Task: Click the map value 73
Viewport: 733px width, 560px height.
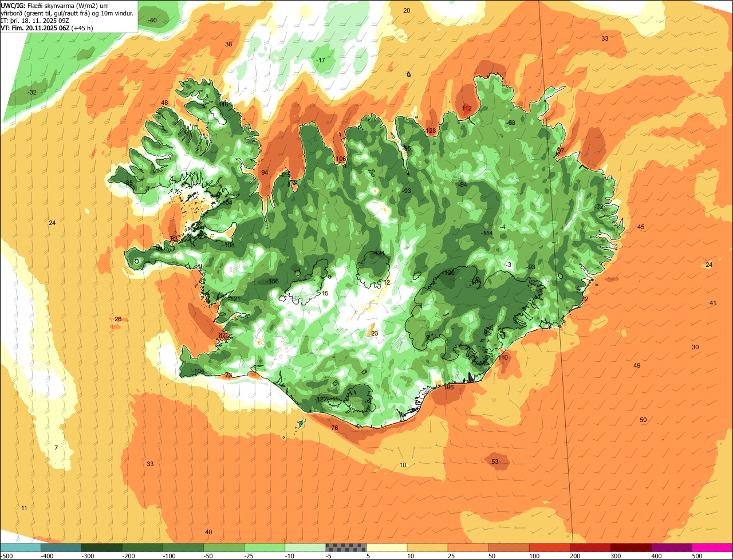Action: tap(228, 375)
